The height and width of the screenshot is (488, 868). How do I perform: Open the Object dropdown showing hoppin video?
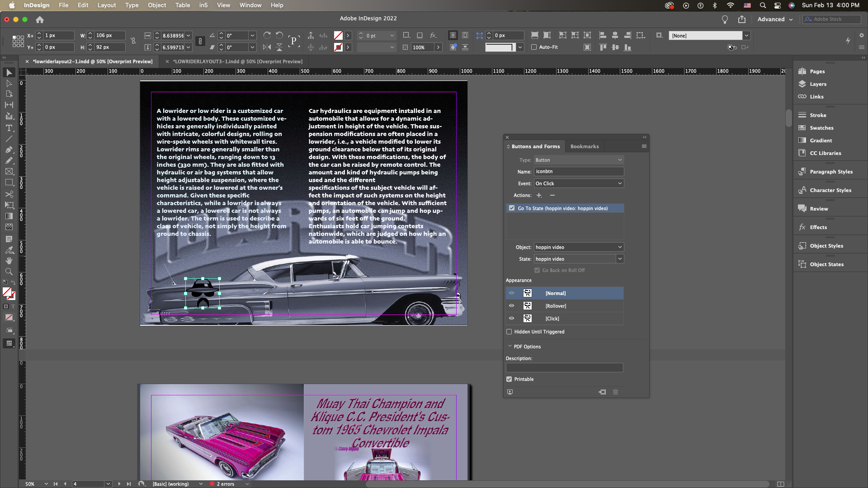579,247
